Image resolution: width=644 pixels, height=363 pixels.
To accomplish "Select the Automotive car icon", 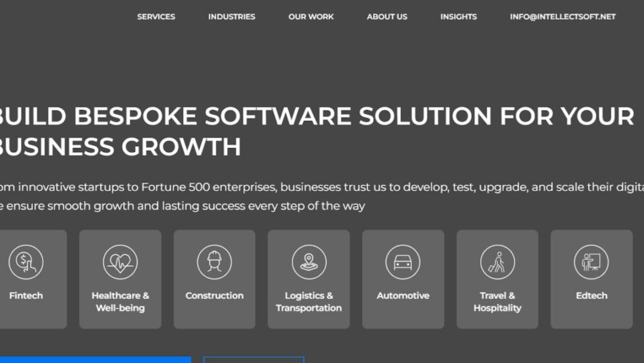I will coord(403,261).
